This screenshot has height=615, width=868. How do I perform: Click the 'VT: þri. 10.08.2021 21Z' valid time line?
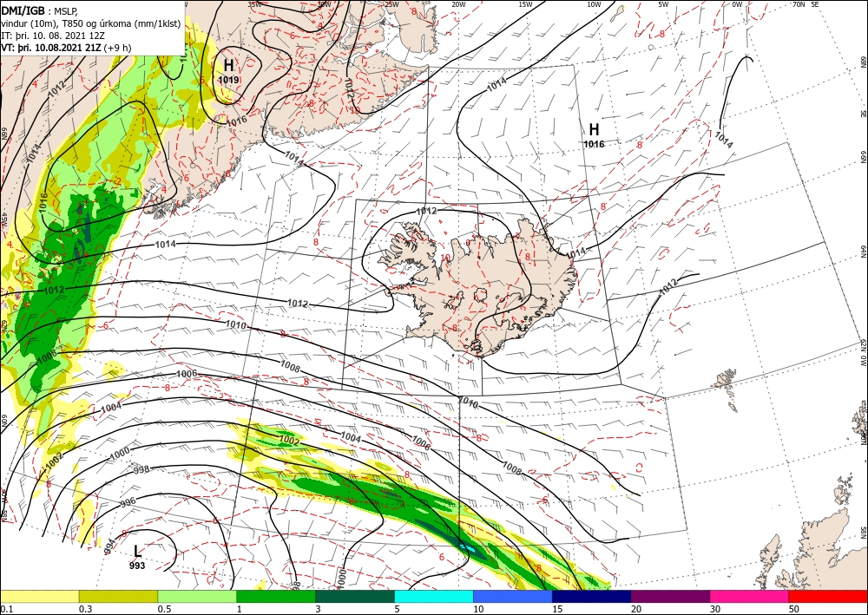tap(66, 48)
